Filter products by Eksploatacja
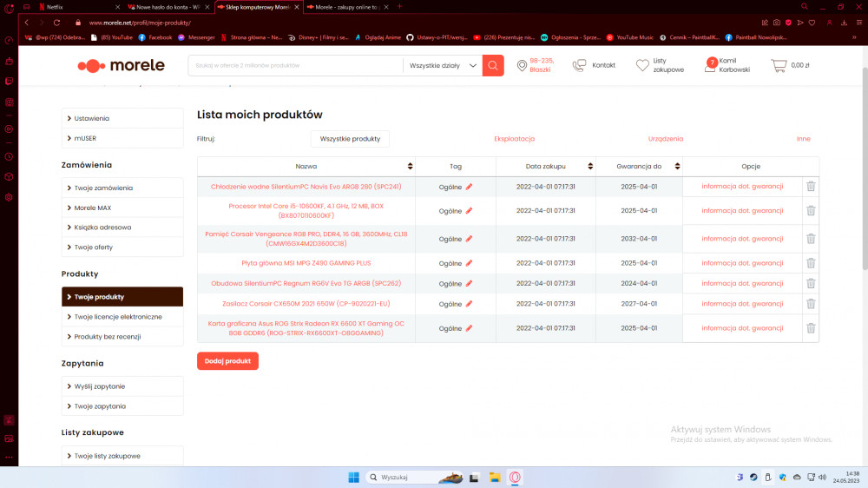Screen dimensions: 868x488 514,139
